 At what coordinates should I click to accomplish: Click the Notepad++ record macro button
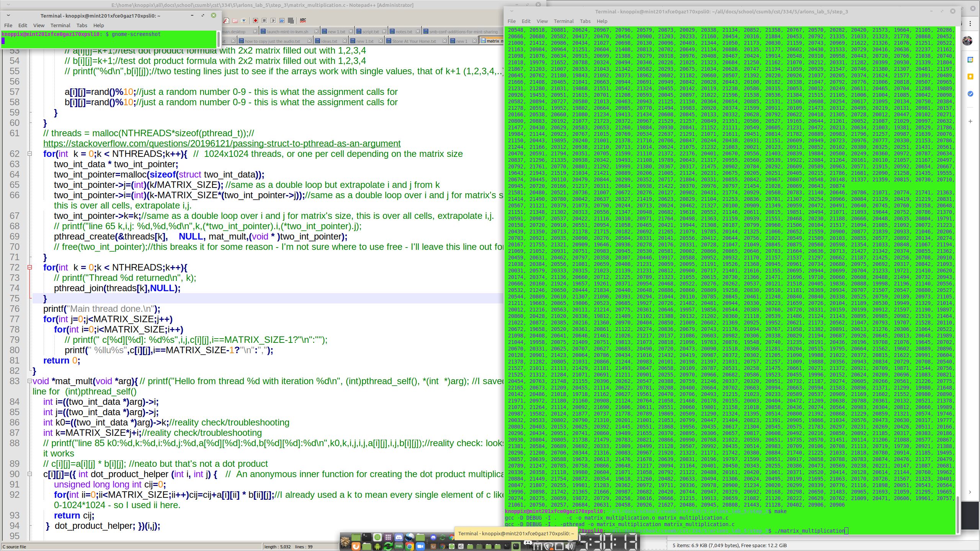tap(255, 21)
